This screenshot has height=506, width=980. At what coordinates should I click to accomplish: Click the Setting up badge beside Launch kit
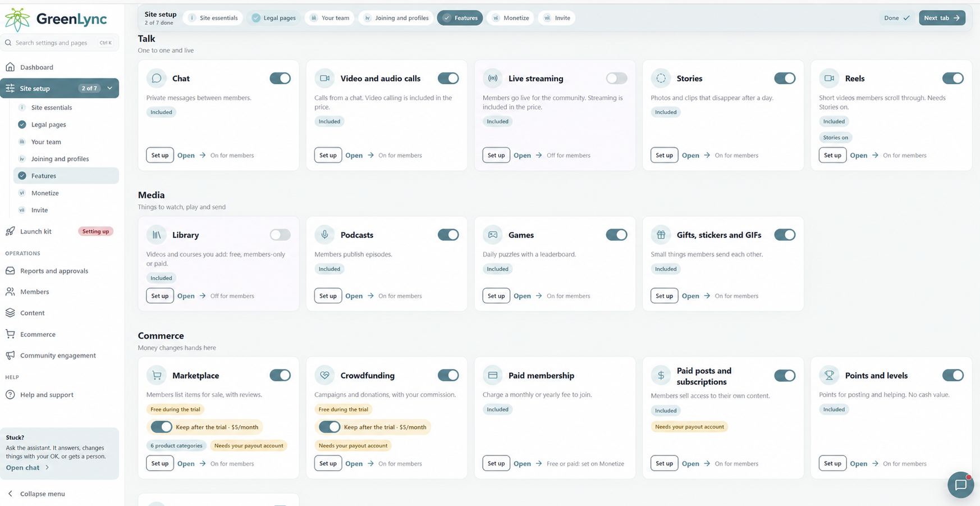point(95,231)
